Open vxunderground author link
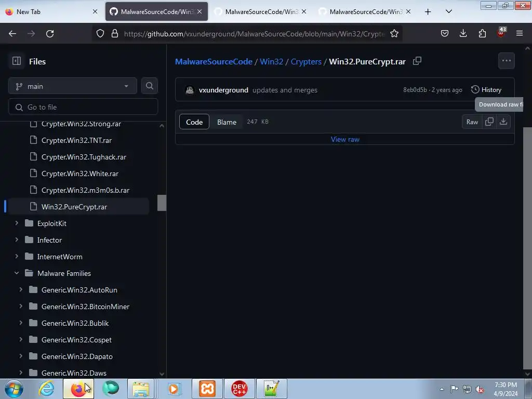Viewport: 532px width, 399px height. pyautogui.click(x=223, y=90)
